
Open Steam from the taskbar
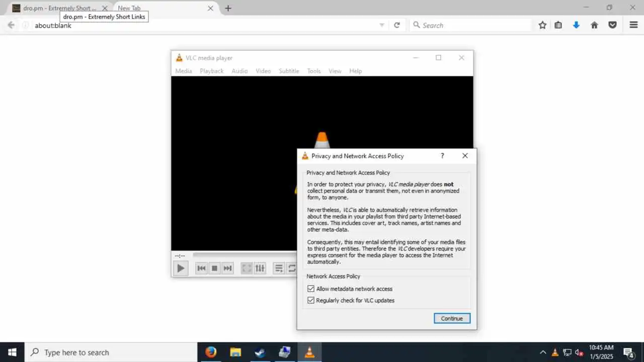(260, 352)
